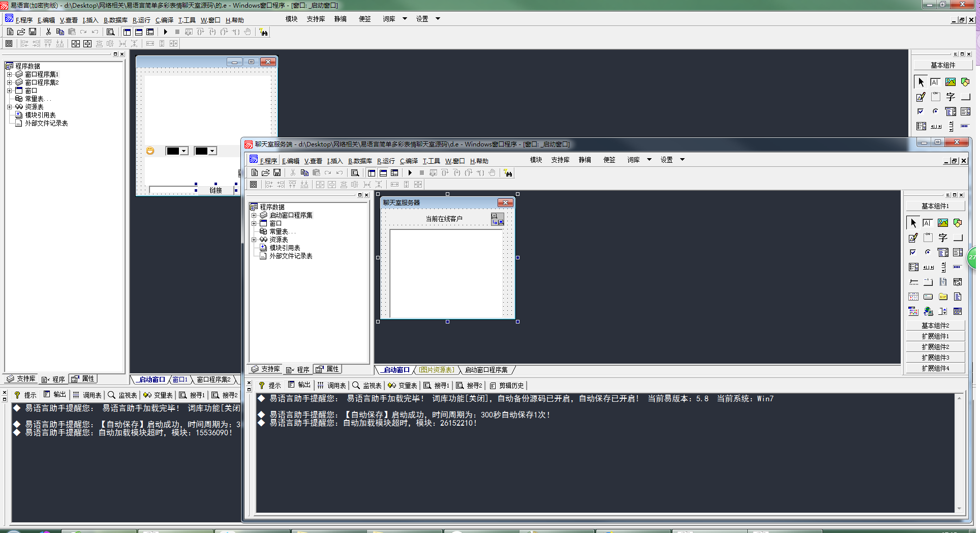Open the first black color dropdown on form
The image size is (980, 533).
click(x=184, y=151)
